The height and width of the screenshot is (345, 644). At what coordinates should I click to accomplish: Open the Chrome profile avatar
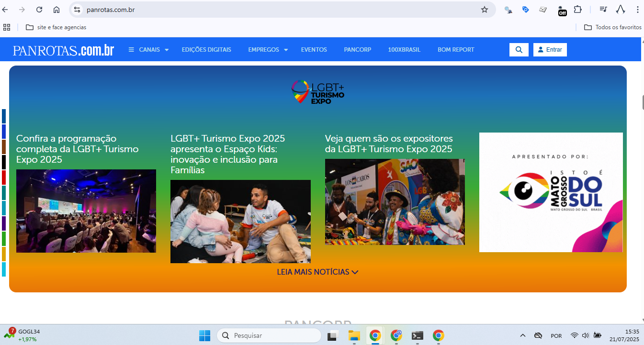click(x=621, y=10)
